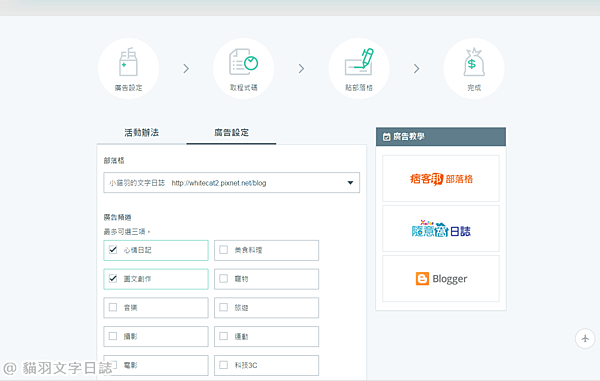Screen dimensions: 600x381
Task: Uncheck the 圖文創作 checkbox
Action: pyautogui.click(x=113, y=278)
